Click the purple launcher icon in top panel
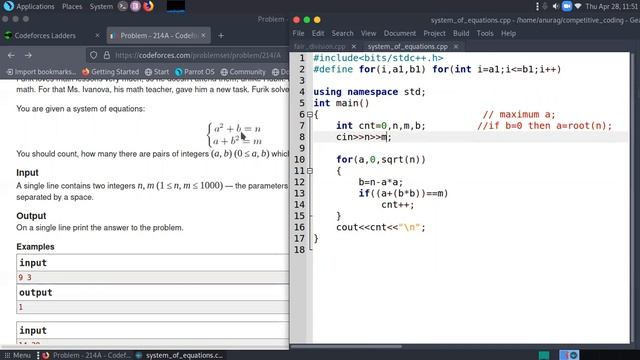Screen dimensions: 640x360 point(135,6)
